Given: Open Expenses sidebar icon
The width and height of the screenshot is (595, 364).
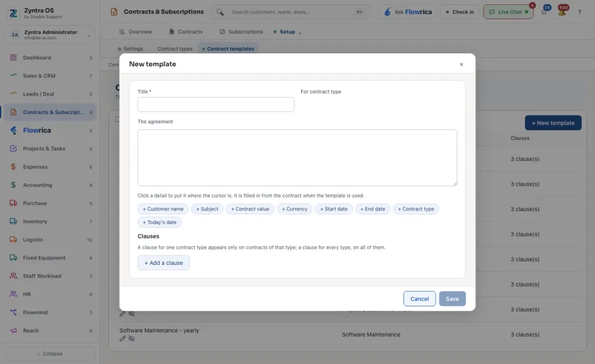Looking at the screenshot, I should pos(13,167).
